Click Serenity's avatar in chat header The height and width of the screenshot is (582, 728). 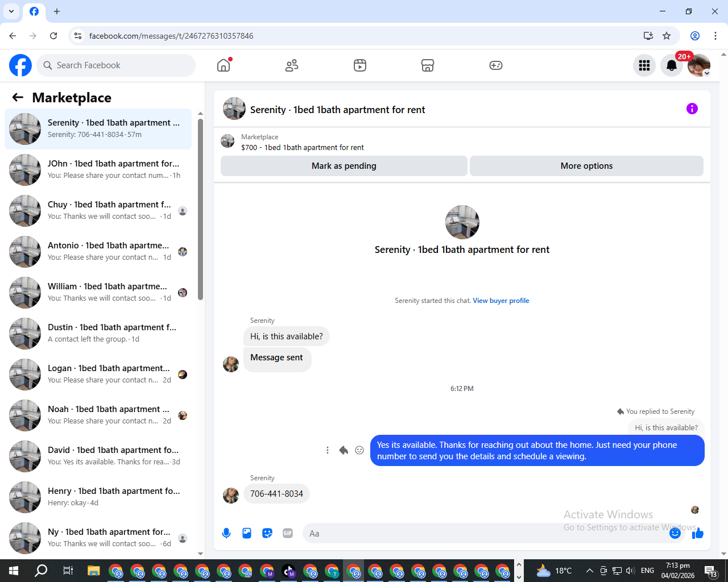pos(234,109)
